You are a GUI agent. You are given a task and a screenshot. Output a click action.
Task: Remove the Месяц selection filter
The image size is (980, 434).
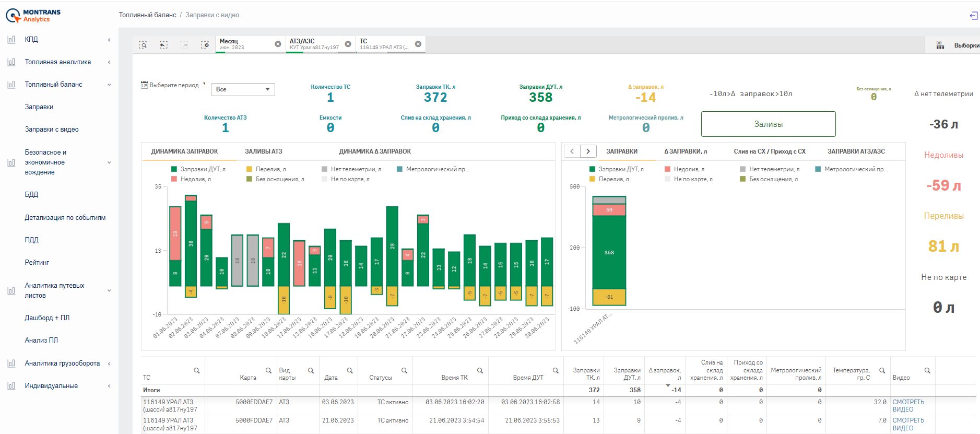278,44
